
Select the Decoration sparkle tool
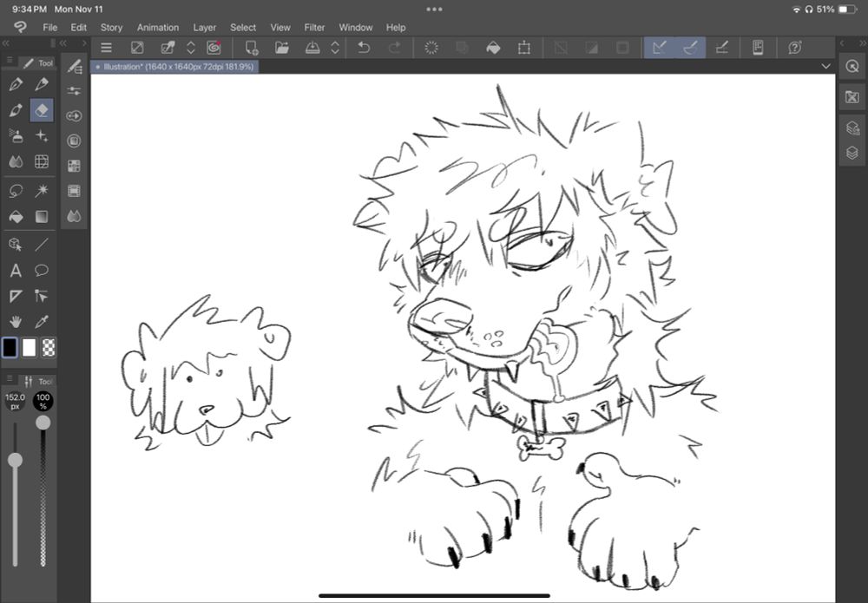(x=42, y=135)
